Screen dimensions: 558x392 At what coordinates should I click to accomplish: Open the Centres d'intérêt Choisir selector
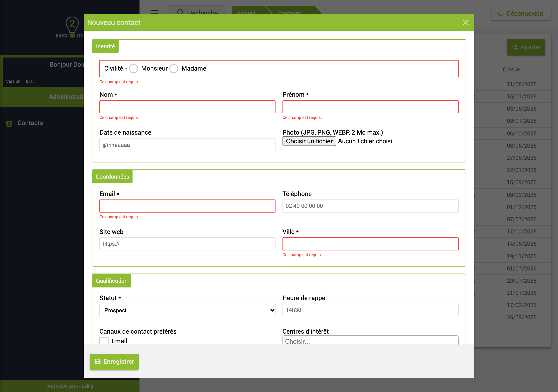click(x=370, y=340)
